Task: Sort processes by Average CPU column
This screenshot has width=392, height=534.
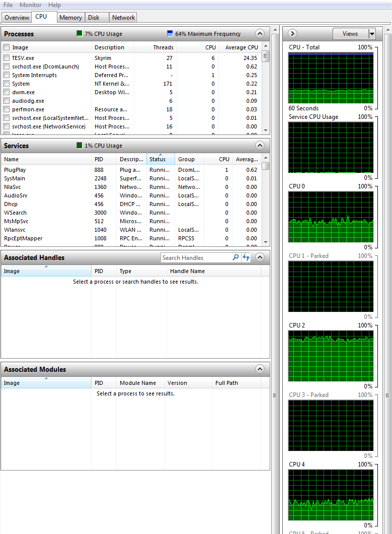Action: (x=242, y=47)
